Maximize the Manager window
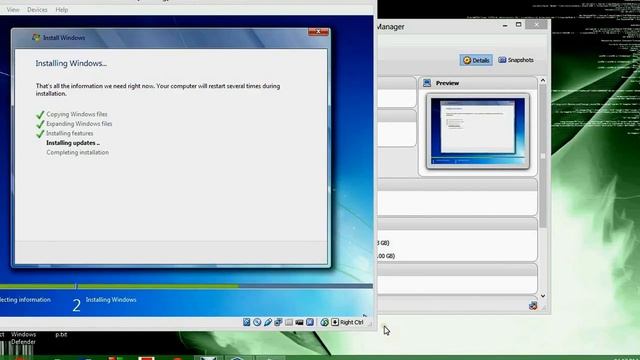Screen dimensions: 640x360 tap(518, 25)
